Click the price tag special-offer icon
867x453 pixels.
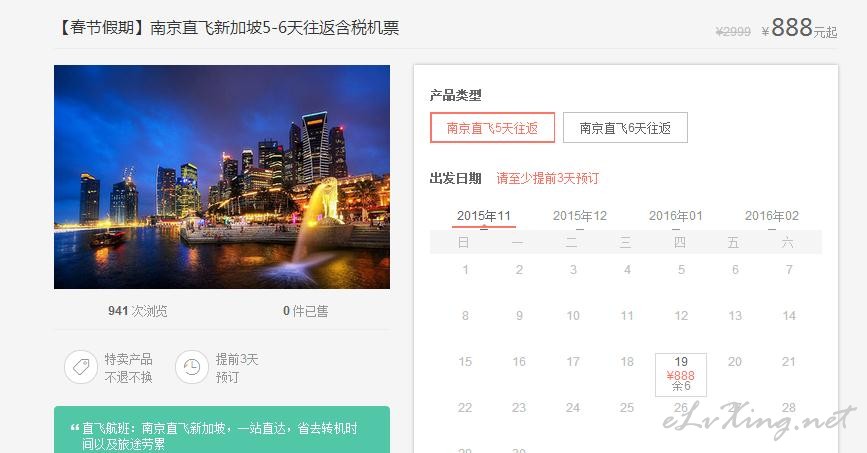click(81, 367)
